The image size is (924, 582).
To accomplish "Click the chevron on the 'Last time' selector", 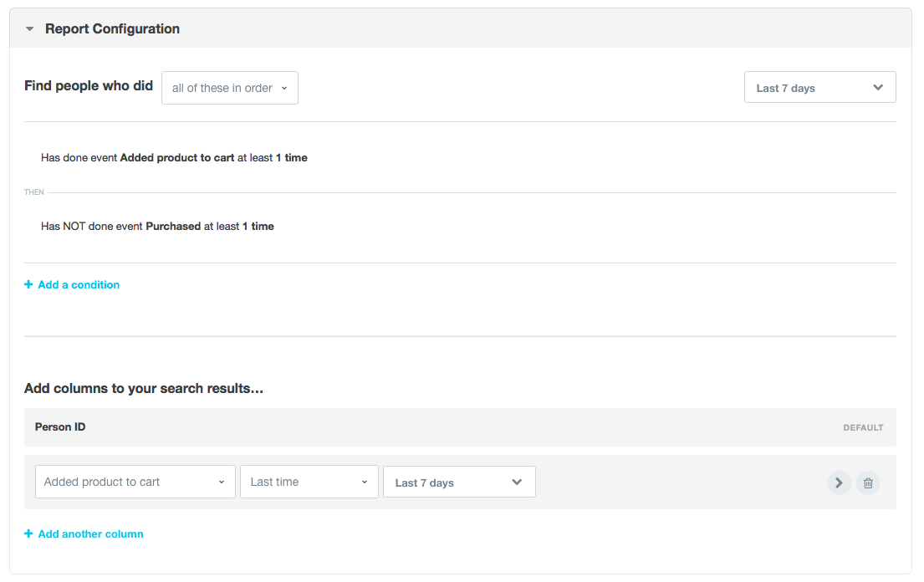I will [x=364, y=482].
